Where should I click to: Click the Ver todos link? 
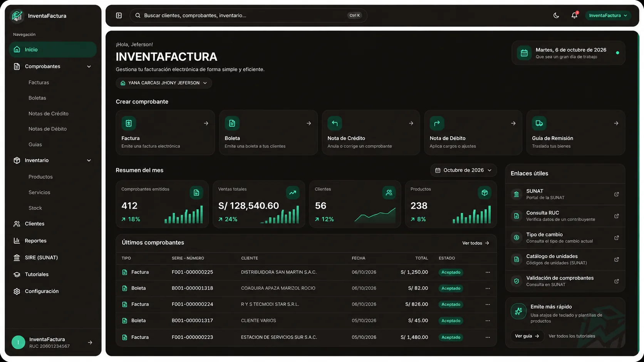tap(476, 243)
